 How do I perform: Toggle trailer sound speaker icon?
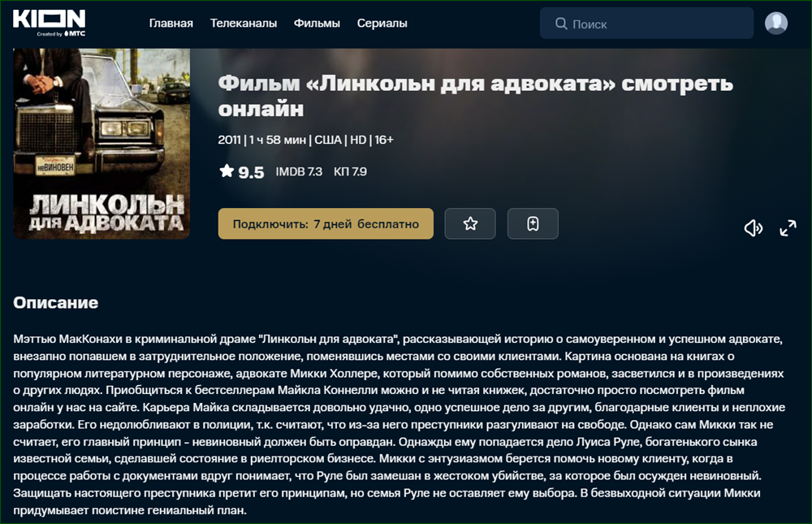[753, 227]
